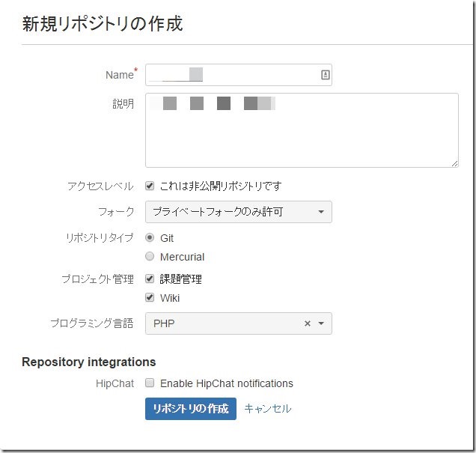Grab the description textarea resize handle
Screen dimensions: 476x453
454,163
